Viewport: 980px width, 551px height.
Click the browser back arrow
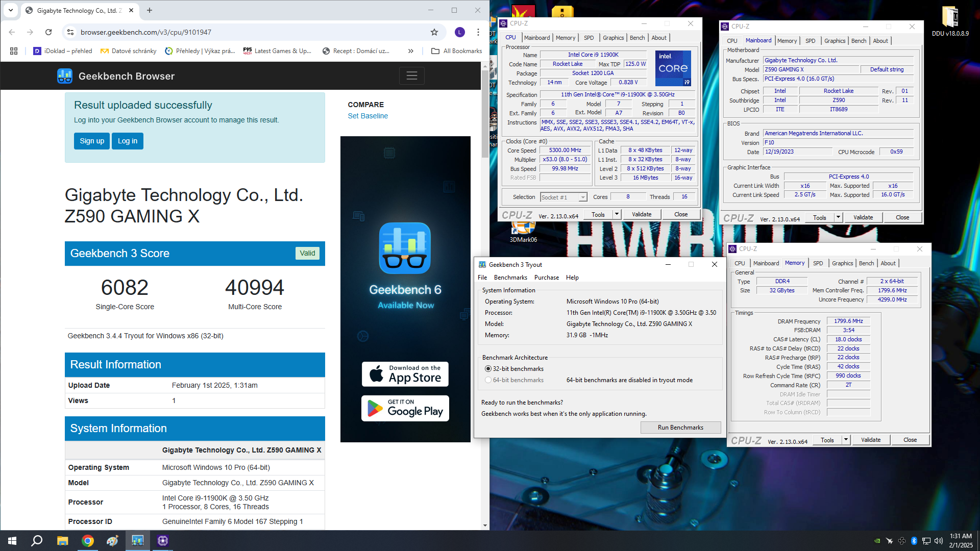pos(12,32)
